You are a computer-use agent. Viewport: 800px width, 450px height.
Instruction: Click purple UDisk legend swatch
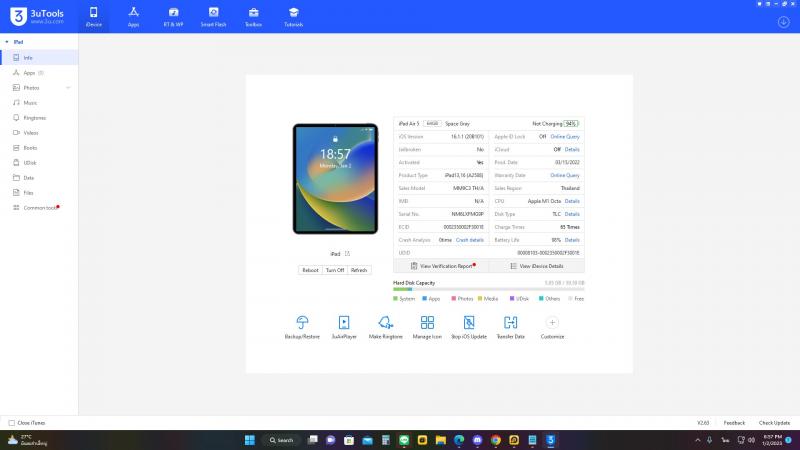pyautogui.click(x=512, y=298)
